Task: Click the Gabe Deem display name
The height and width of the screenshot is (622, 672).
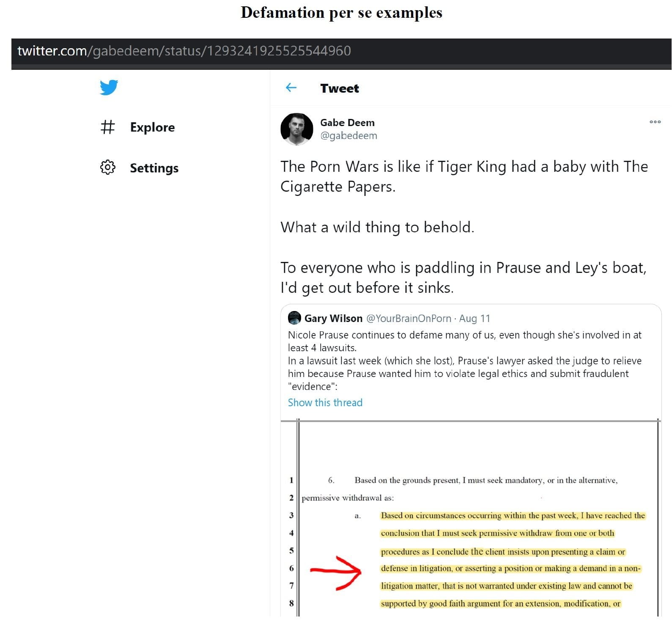Action: [x=347, y=123]
